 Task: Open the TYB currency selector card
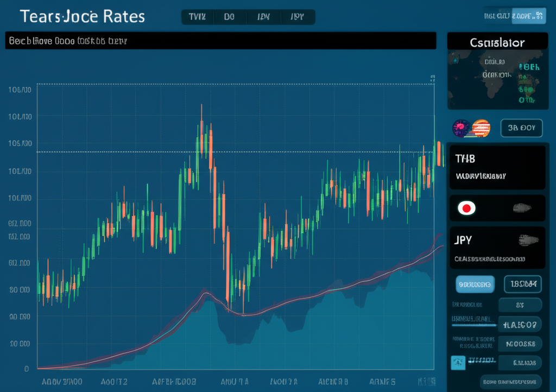(x=496, y=167)
